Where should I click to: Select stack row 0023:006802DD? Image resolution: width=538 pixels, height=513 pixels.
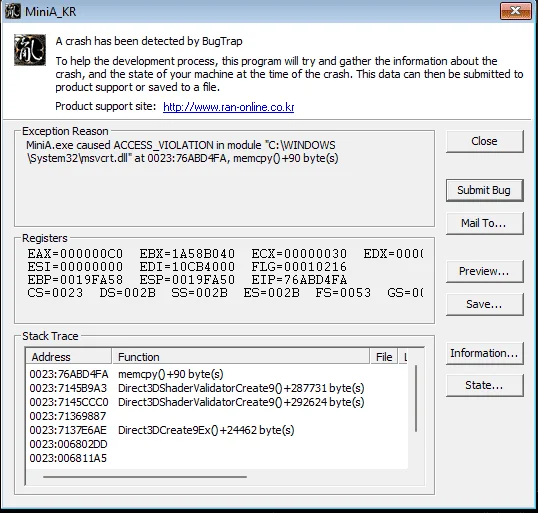point(218,444)
